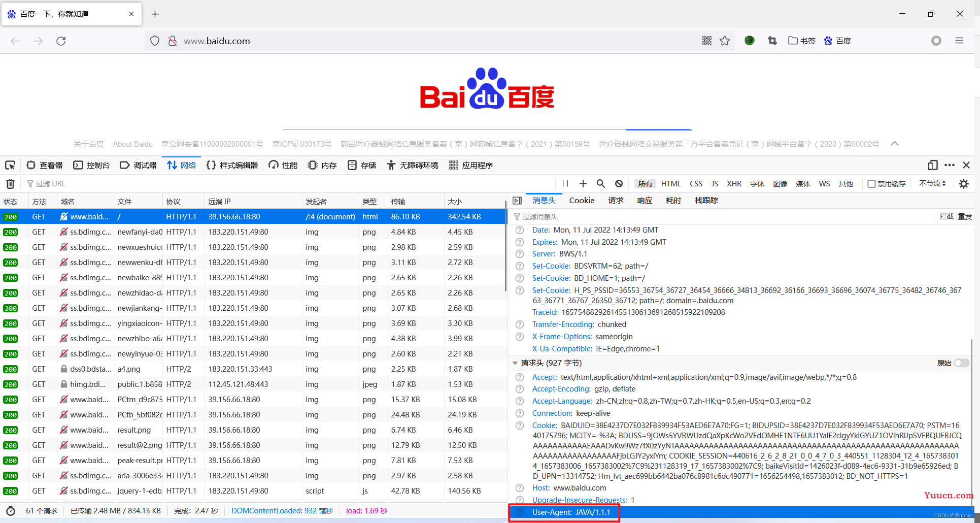Open the screenshot crop extension icon
The width and height of the screenshot is (980, 523).
tap(772, 41)
